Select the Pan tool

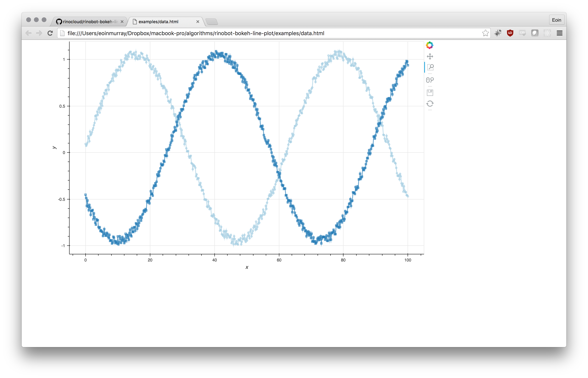coord(430,56)
